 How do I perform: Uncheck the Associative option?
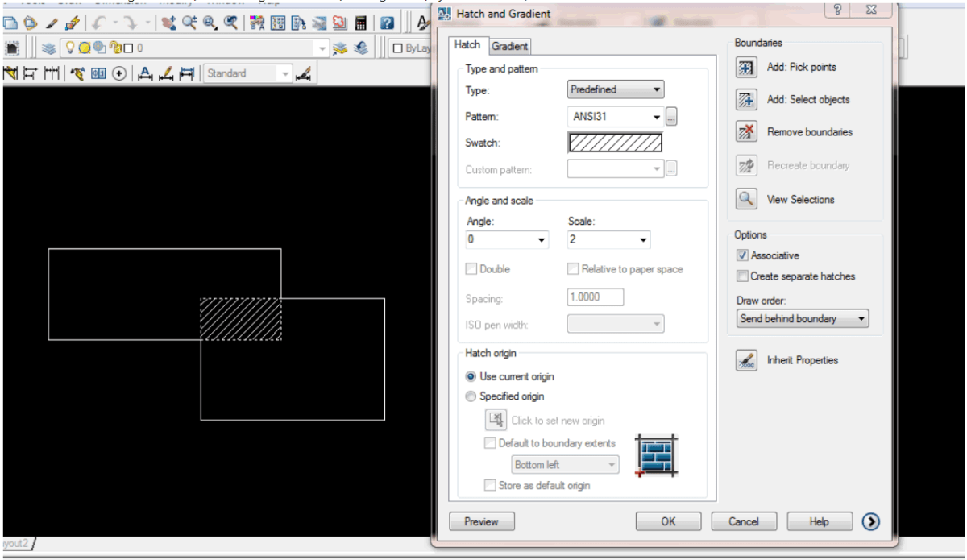[743, 255]
